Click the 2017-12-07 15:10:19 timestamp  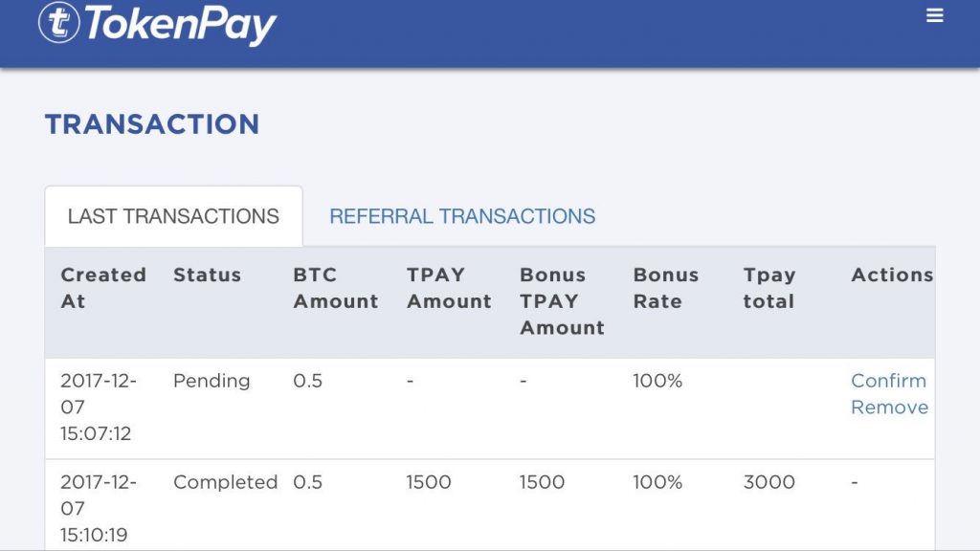coord(98,509)
